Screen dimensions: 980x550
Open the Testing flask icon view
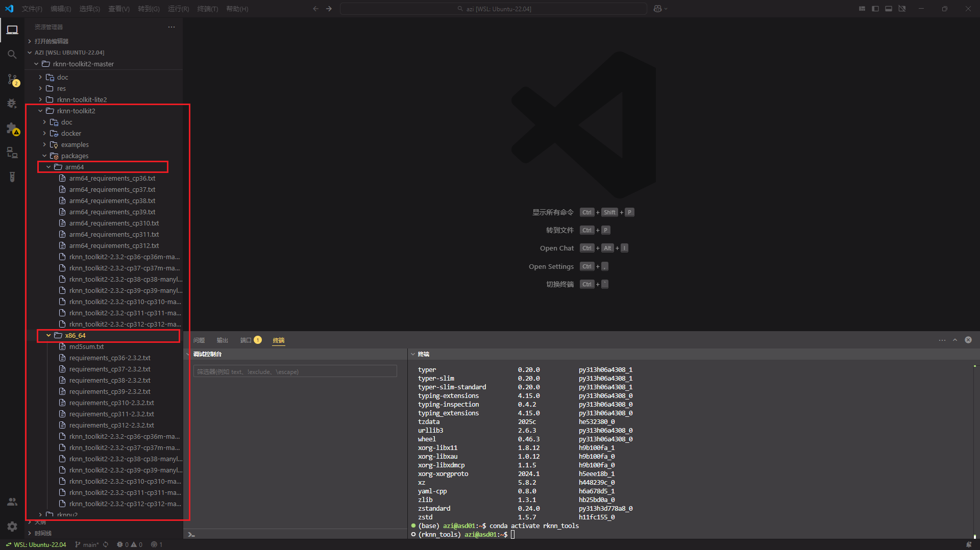pyautogui.click(x=12, y=177)
